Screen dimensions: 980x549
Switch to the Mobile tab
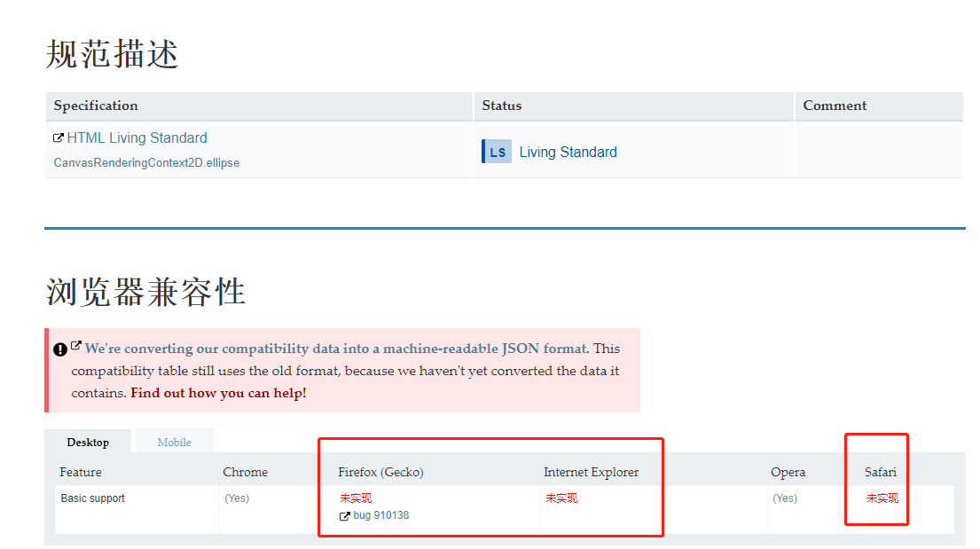(175, 442)
